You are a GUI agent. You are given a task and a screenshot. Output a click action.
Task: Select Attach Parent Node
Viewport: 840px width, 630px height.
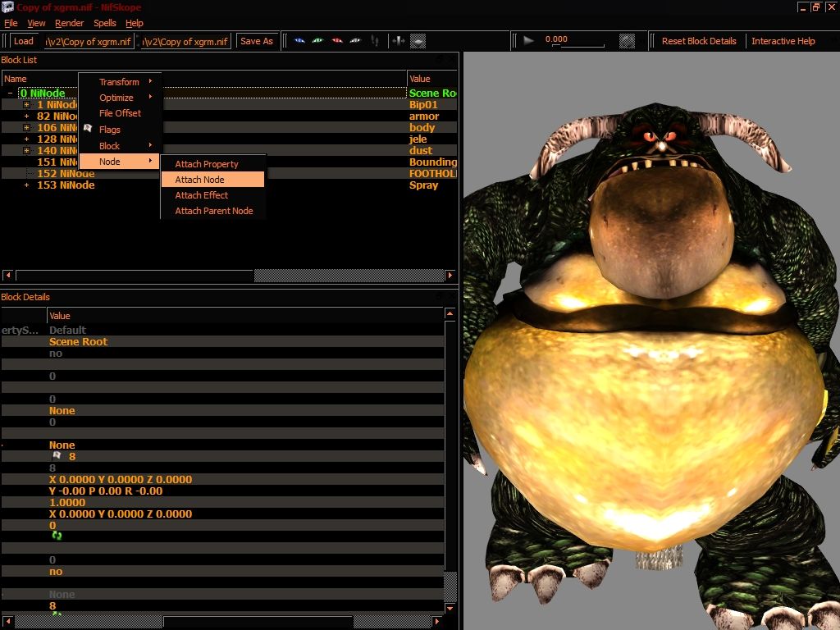point(213,211)
